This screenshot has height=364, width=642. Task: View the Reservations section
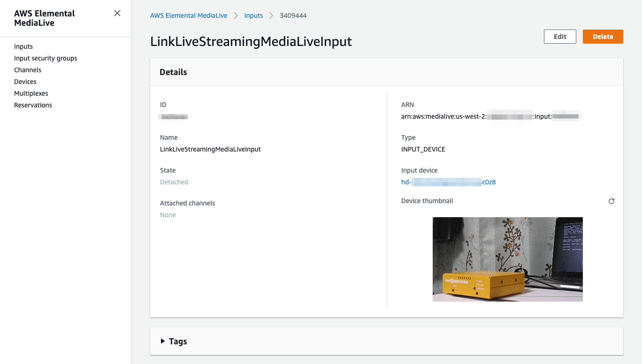(33, 105)
